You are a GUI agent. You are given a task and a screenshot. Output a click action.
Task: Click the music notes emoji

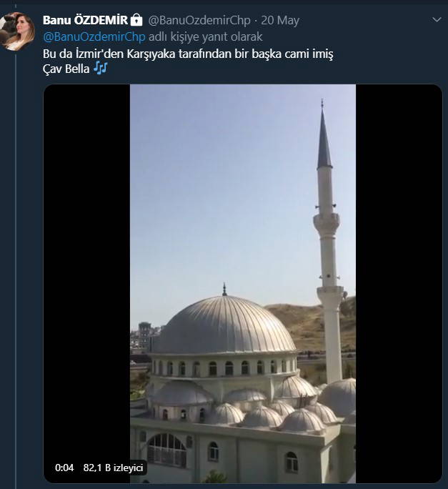100,67
